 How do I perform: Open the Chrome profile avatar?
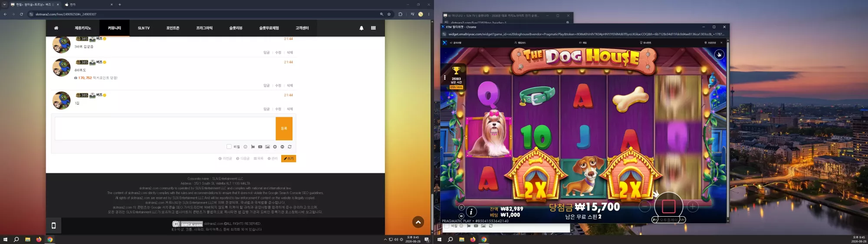[x=421, y=14]
